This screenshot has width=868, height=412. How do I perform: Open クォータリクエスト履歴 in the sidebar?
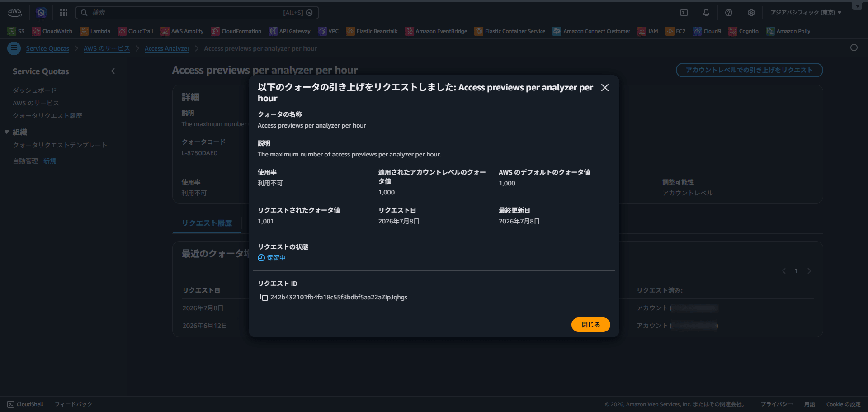[x=47, y=116]
